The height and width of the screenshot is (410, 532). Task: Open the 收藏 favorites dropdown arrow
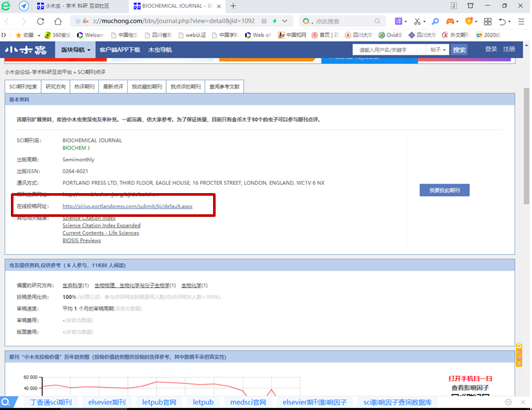tap(39, 35)
